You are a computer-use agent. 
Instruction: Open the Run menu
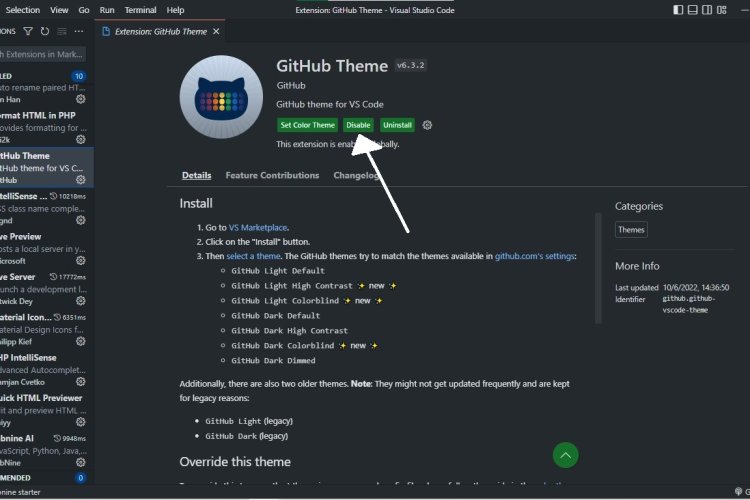coord(107,10)
